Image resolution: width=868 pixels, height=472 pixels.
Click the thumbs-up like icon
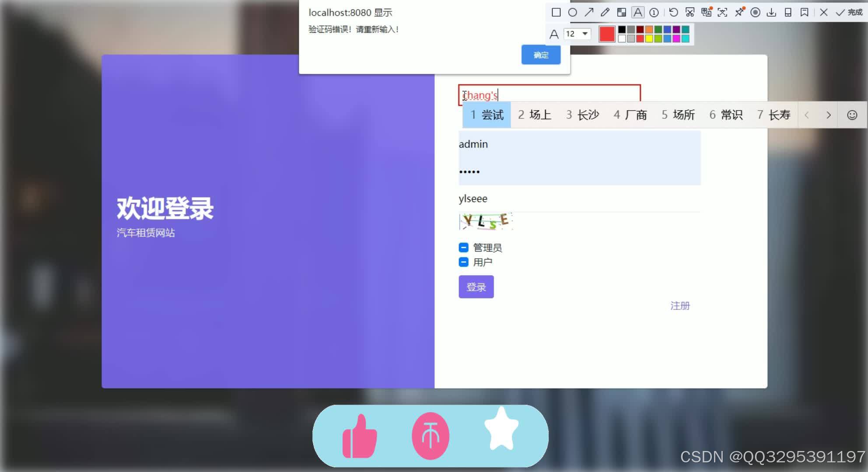(360, 436)
